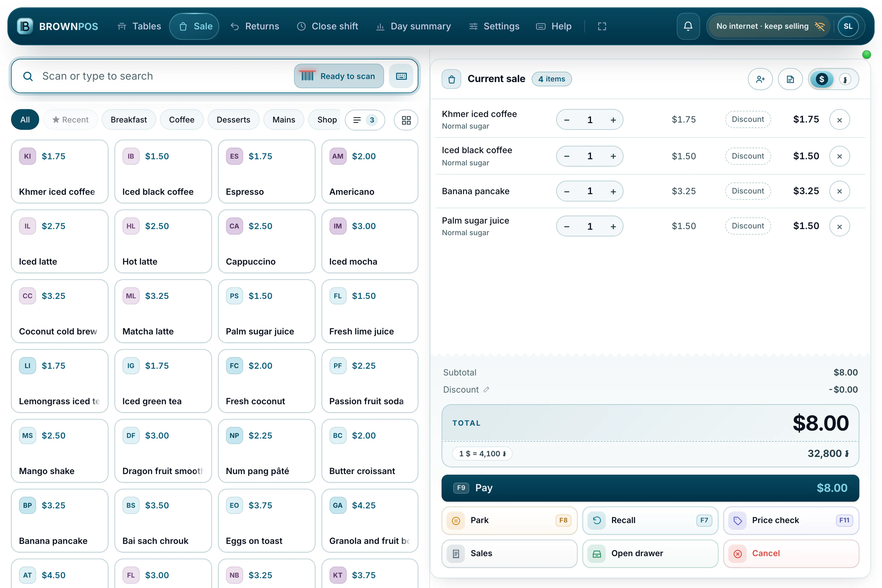Add customer to current sale

pyautogui.click(x=760, y=79)
